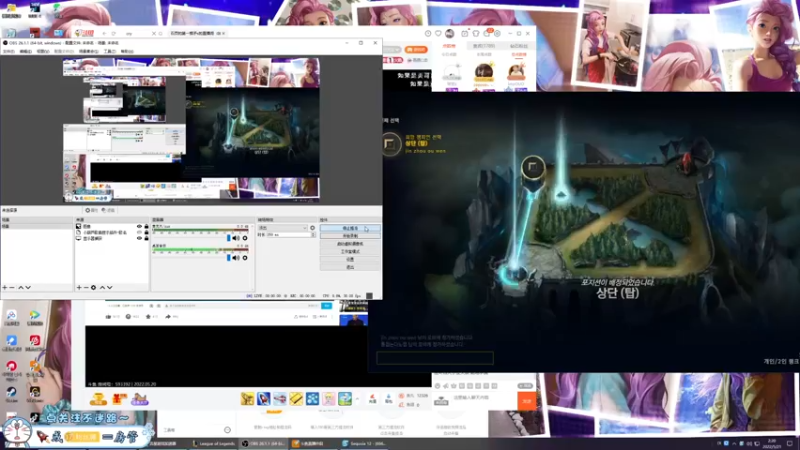Image resolution: width=800 pixels, height=450 pixels.
Task: Adjust the transition duration stepper
Action: (x=313, y=235)
